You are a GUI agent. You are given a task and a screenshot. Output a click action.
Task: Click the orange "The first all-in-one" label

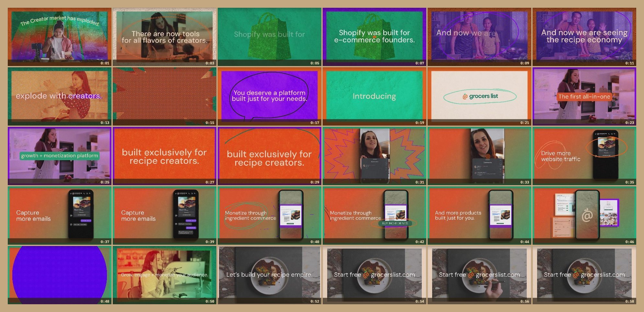point(584,96)
